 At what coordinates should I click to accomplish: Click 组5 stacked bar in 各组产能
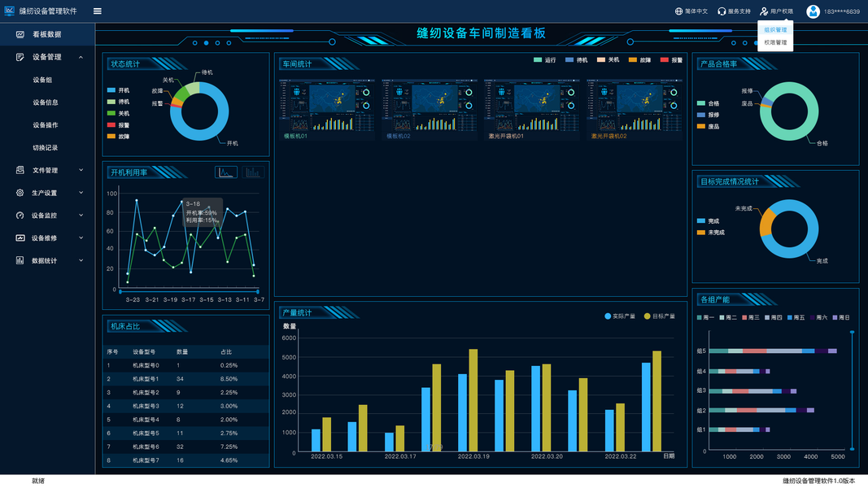point(773,351)
